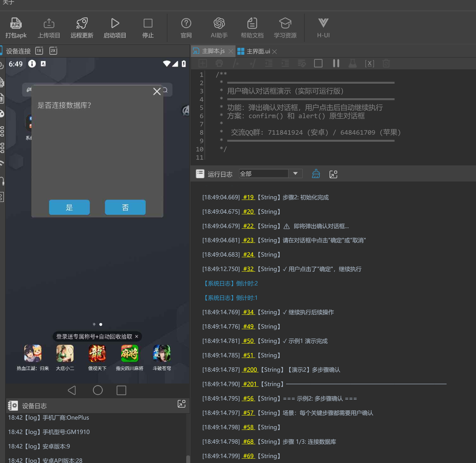Click the trash refresh icon in editor toolbar
This screenshot has height=463, width=476.
click(x=386, y=63)
